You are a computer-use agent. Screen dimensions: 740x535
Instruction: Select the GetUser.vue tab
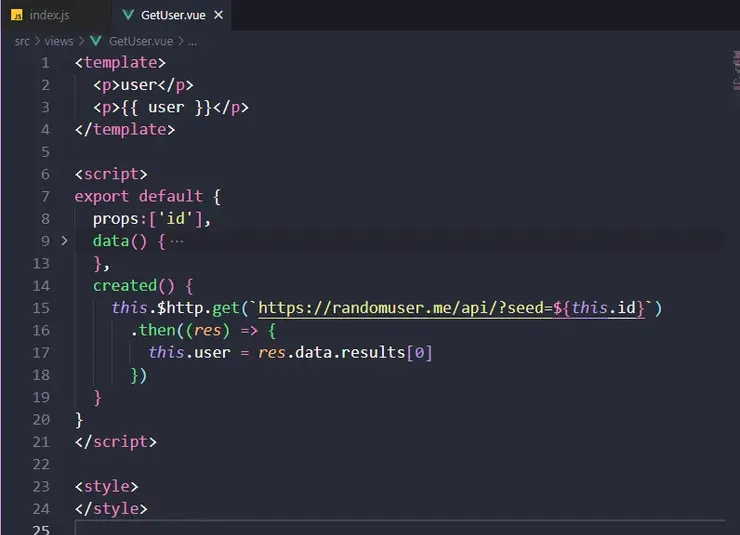point(173,15)
